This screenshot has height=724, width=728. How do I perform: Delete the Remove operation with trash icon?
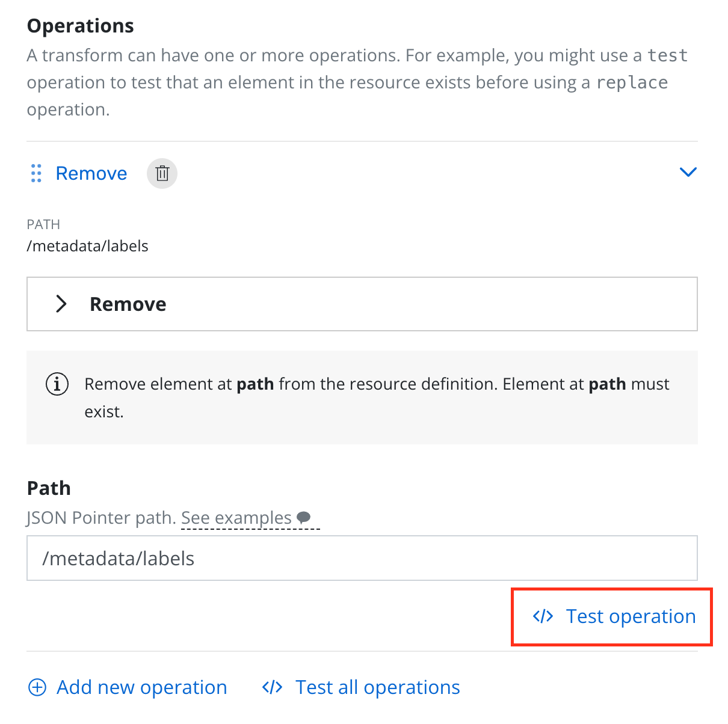tap(162, 173)
